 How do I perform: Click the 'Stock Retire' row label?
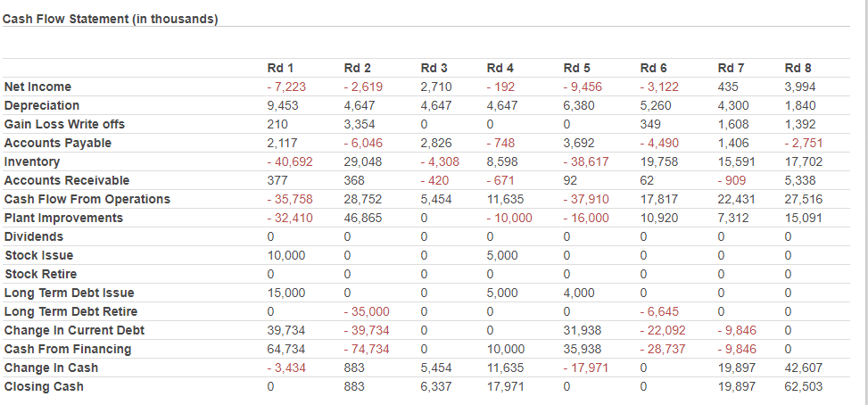pos(40,275)
